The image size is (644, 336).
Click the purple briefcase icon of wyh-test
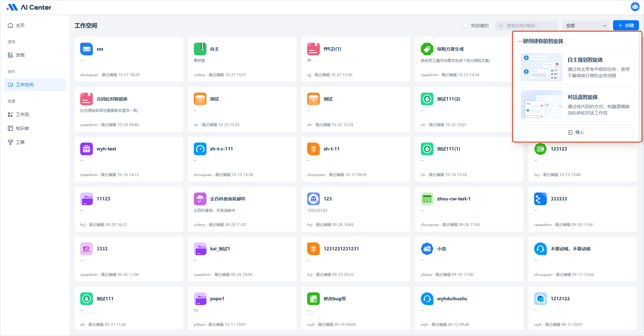pyautogui.click(x=86, y=149)
